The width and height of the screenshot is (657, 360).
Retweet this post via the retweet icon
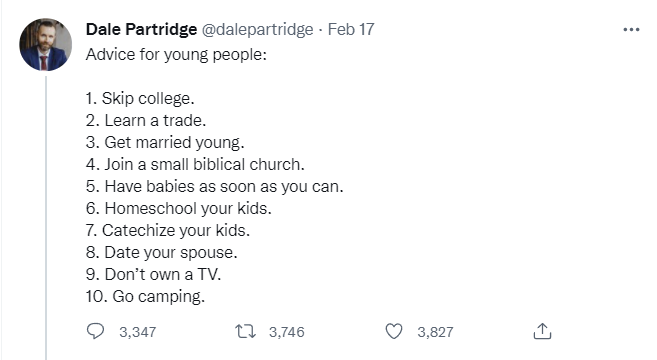point(245,332)
